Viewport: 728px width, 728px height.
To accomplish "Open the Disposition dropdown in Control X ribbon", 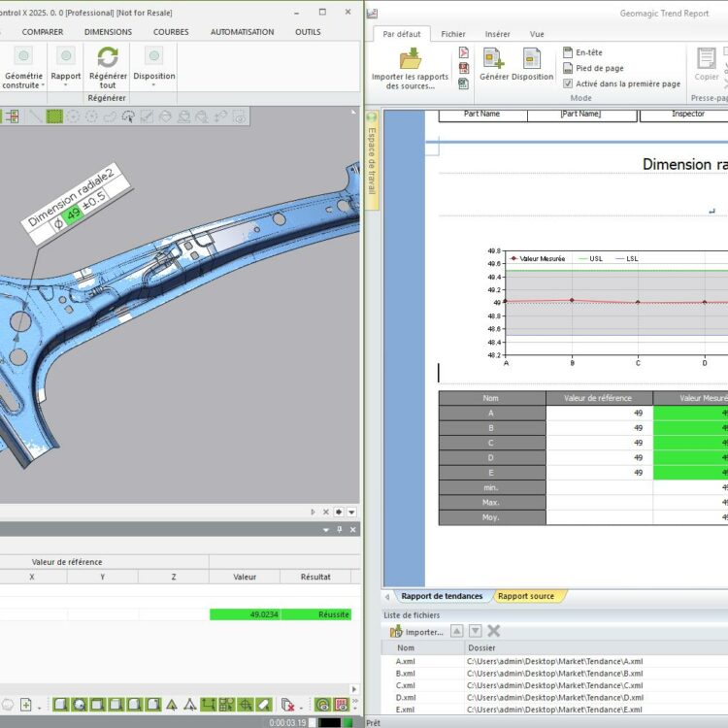I will (154, 85).
